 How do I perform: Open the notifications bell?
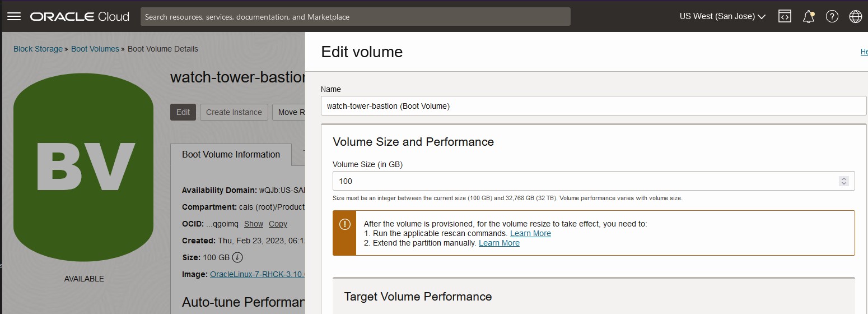tap(808, 16)
